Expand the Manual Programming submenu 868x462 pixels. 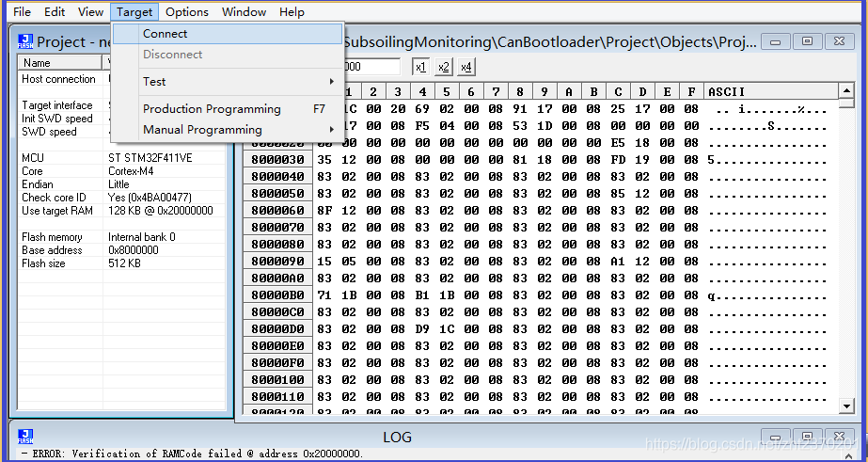coord(228,130)
